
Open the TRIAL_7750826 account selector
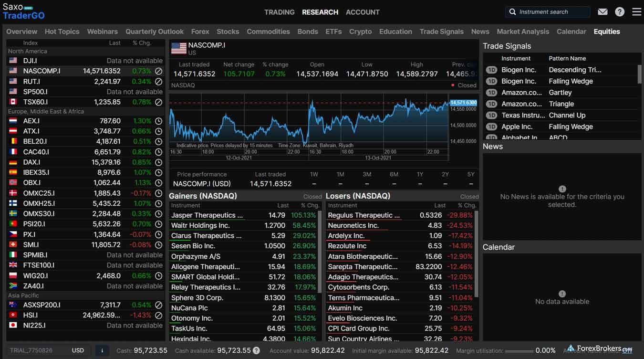point(31,350)
